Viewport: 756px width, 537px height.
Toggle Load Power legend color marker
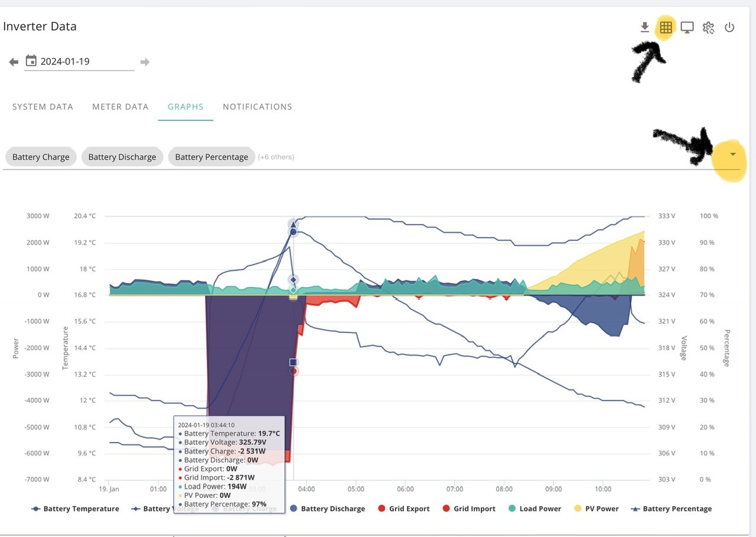coord(511,509)
